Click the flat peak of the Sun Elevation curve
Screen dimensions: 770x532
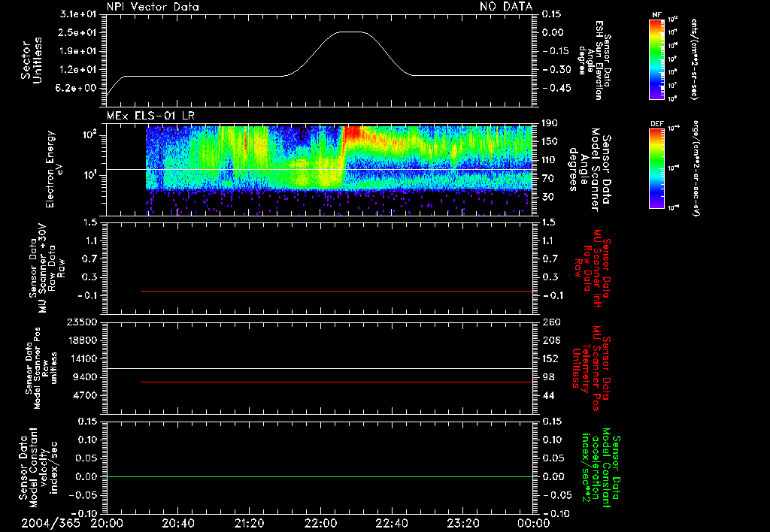tap(352, 32)
